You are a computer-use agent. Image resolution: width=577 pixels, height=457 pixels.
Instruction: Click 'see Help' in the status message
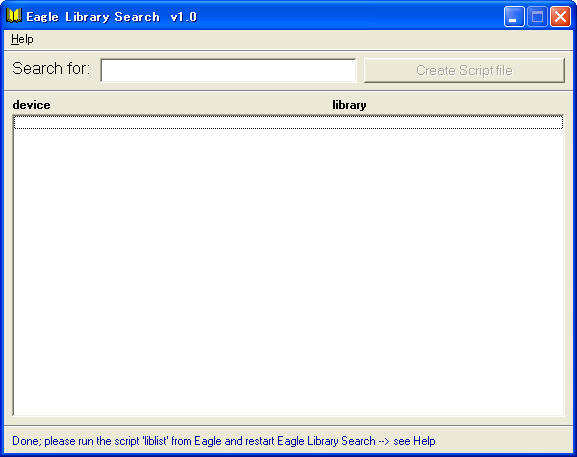pyautogui.click(x=414, y=441)
